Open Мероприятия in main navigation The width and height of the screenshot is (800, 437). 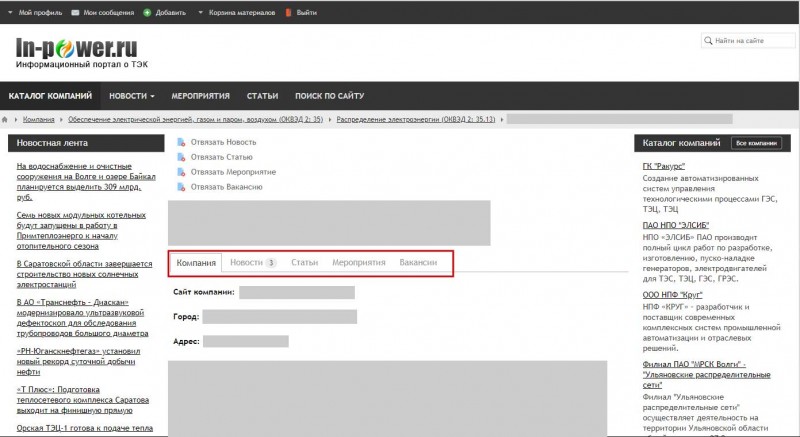coord(200,96)
